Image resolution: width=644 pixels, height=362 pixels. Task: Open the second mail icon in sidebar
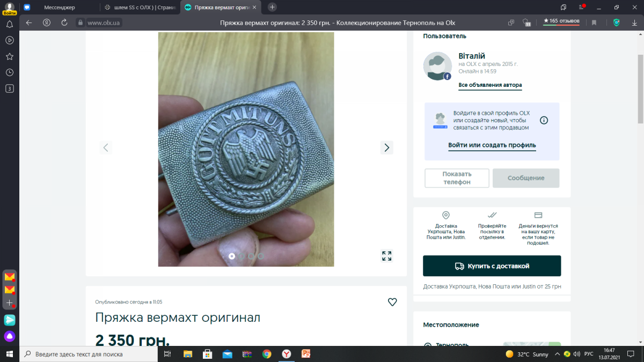[10, 290]
